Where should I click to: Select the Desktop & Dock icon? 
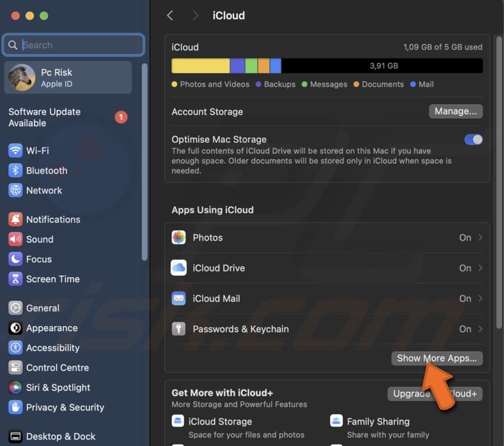15,436
